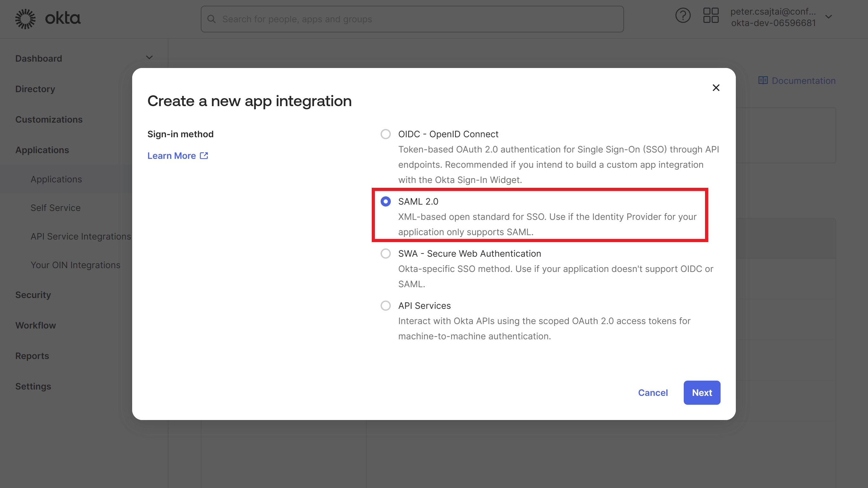The height and width of the screenshot is (488, 868).
Task: Click the external link icon beside Learn More
Action: 204,156
